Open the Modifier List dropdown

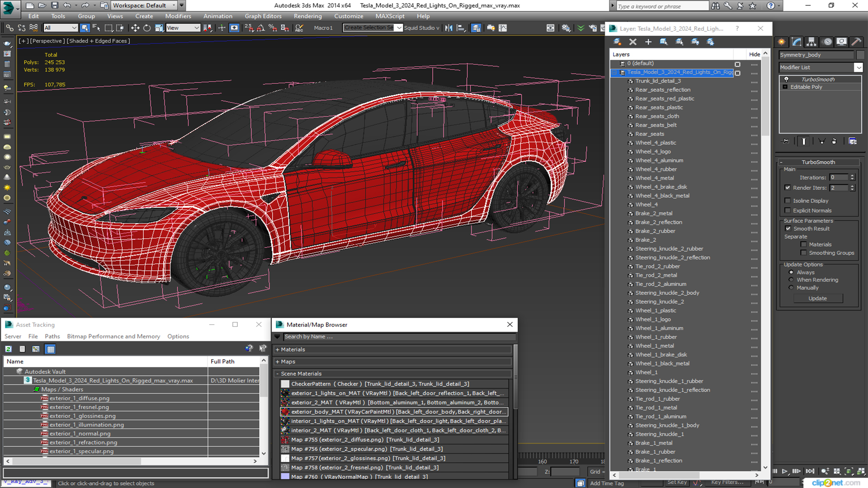click(858, 67)
